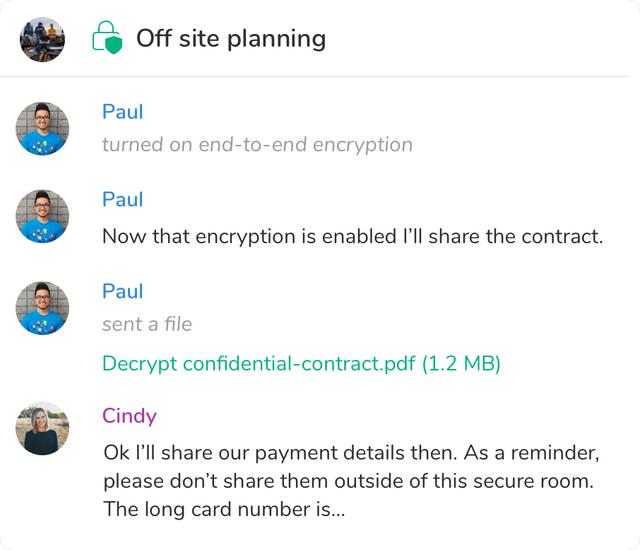The height and width of the screenshot is (550, 640).
Task: Click Paul's avatar beside 'sent a file'
Action: 42,307
